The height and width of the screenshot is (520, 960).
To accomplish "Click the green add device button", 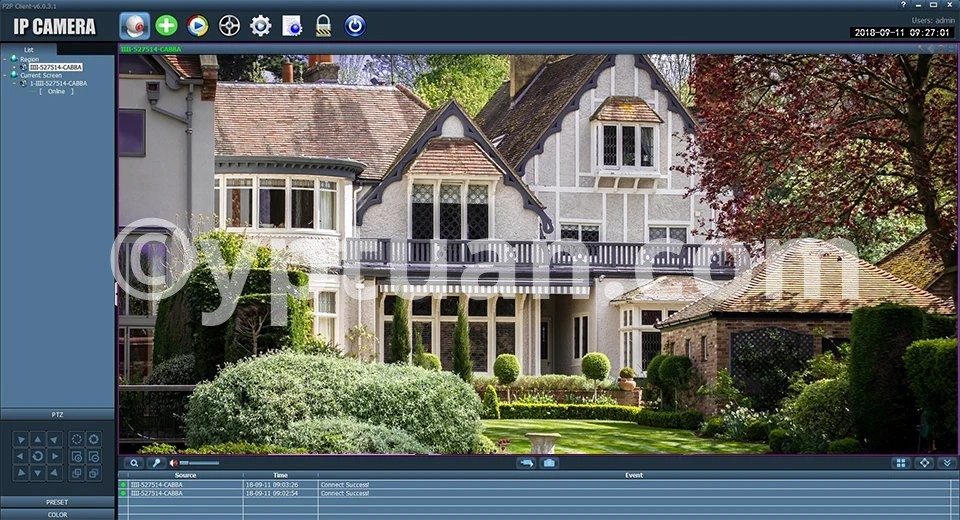I will tap(166, 26).
